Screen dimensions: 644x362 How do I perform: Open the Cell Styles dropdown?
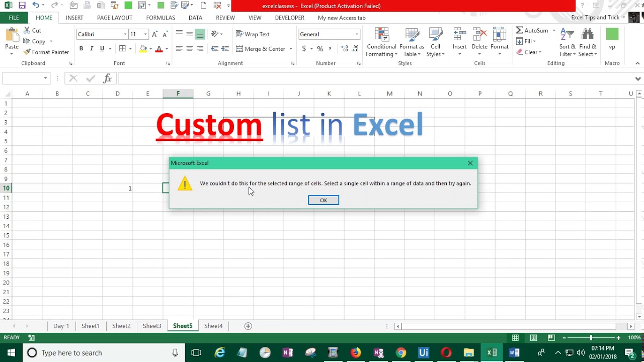click(436, 42)
